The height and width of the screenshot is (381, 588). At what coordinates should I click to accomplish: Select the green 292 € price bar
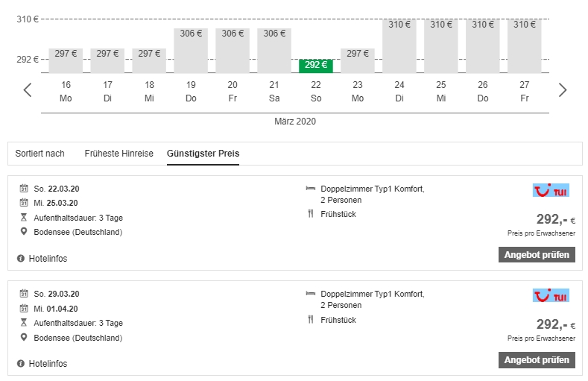point(316,66)
